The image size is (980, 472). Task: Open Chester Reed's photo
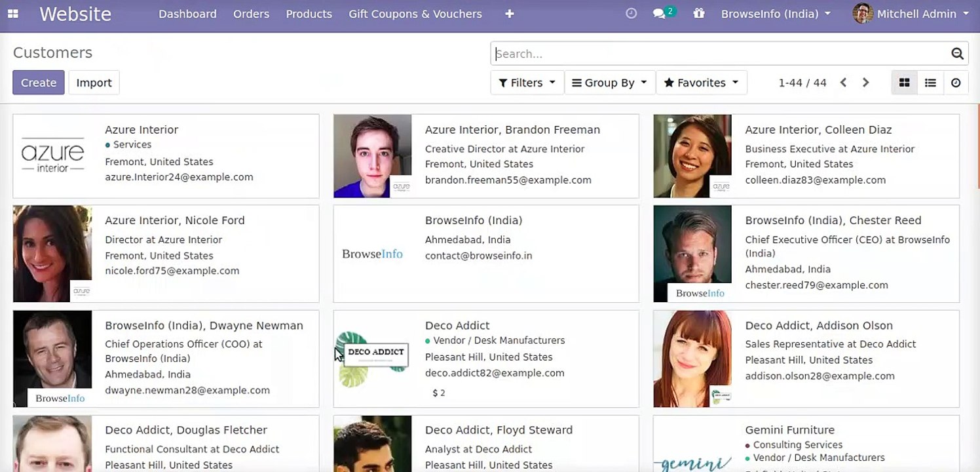pyautogui.click(x=692, y=254)
